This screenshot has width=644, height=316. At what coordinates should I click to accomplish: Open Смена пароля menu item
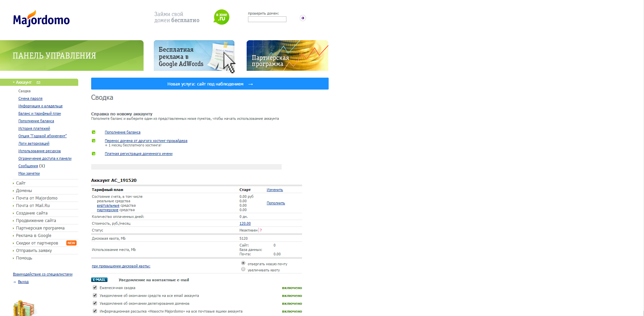tap(30, 98)
